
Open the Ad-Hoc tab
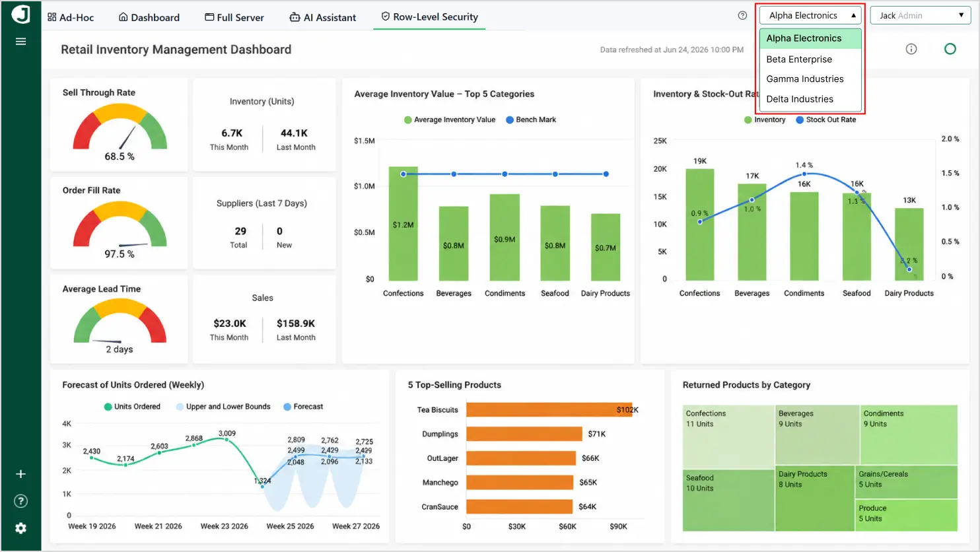click(71, 17)
